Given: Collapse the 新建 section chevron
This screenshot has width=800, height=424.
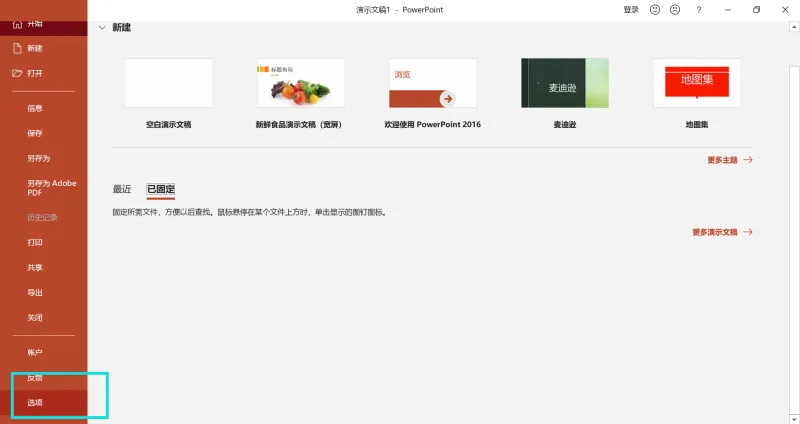Looking at the screenshot, I should (x=102, y=28).
